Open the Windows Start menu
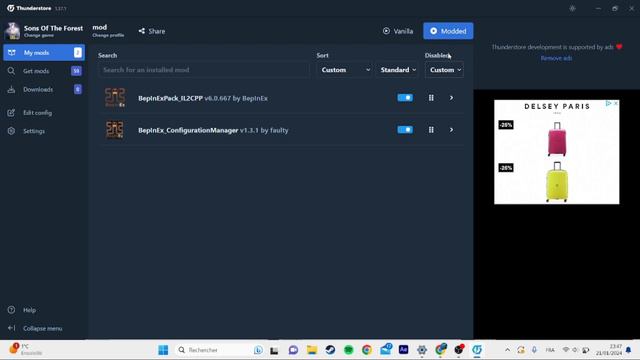 (163, 350)
